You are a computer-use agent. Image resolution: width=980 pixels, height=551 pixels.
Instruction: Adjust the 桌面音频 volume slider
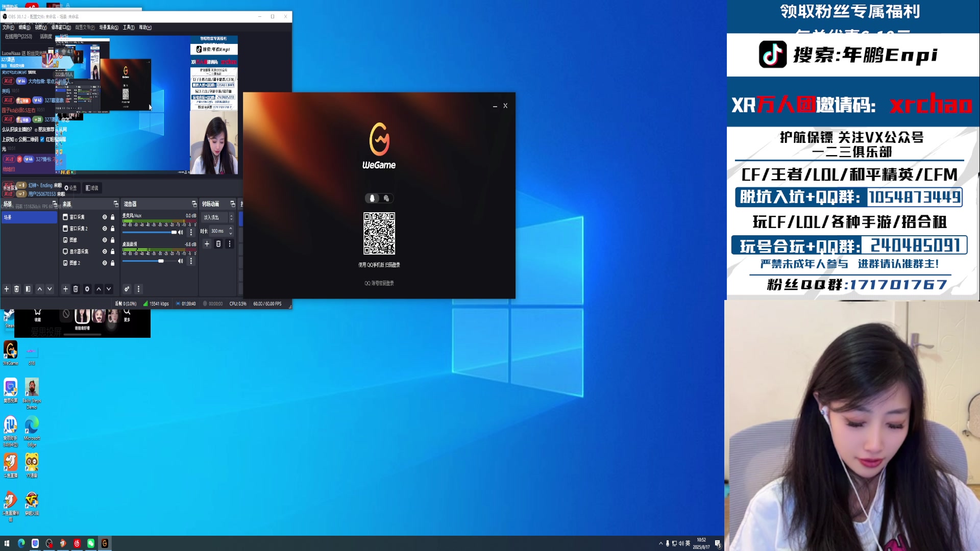(x=149, y=261)
